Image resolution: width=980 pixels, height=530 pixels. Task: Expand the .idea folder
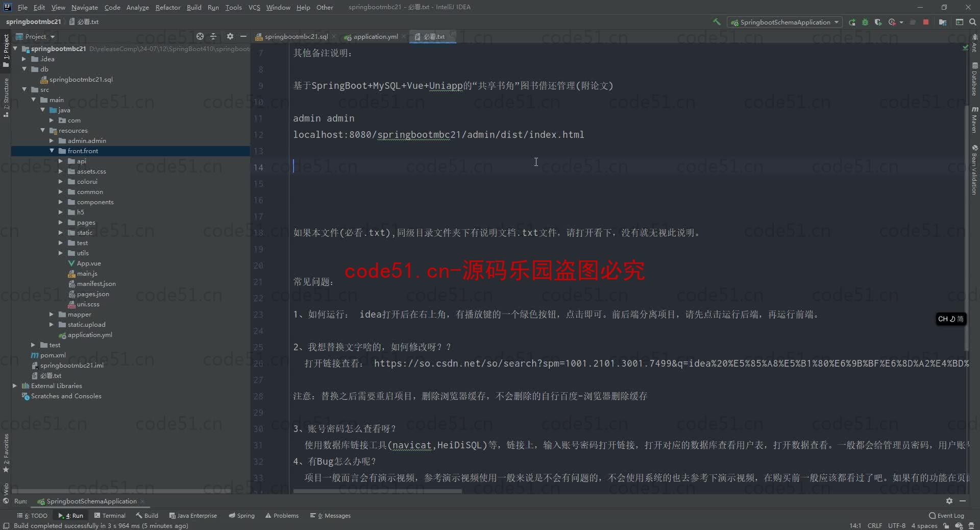(24, 59)
